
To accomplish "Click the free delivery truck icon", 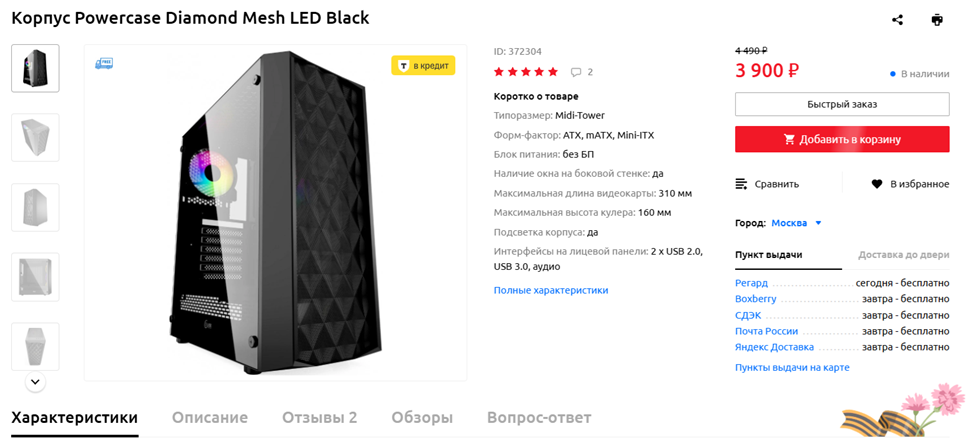I will point(104,63).
